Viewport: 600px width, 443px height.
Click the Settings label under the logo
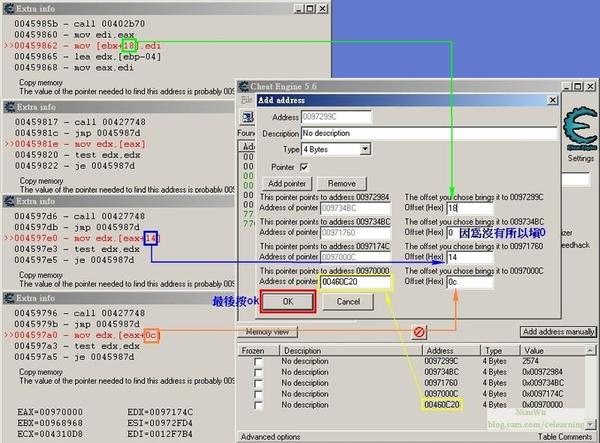tap(580, 158)
